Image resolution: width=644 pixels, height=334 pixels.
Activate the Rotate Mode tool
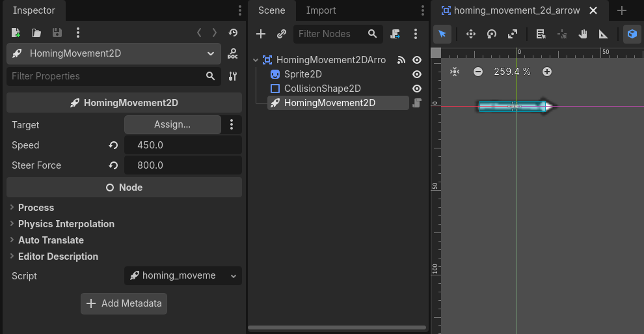pyautogui.click(x=492, y=34)
